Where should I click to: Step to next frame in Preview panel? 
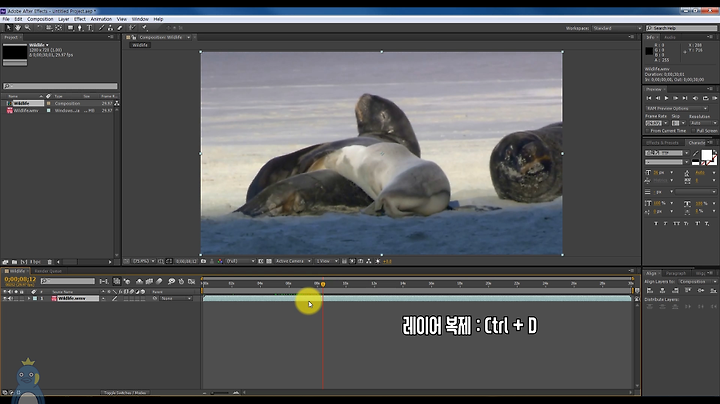pos(675,98)
